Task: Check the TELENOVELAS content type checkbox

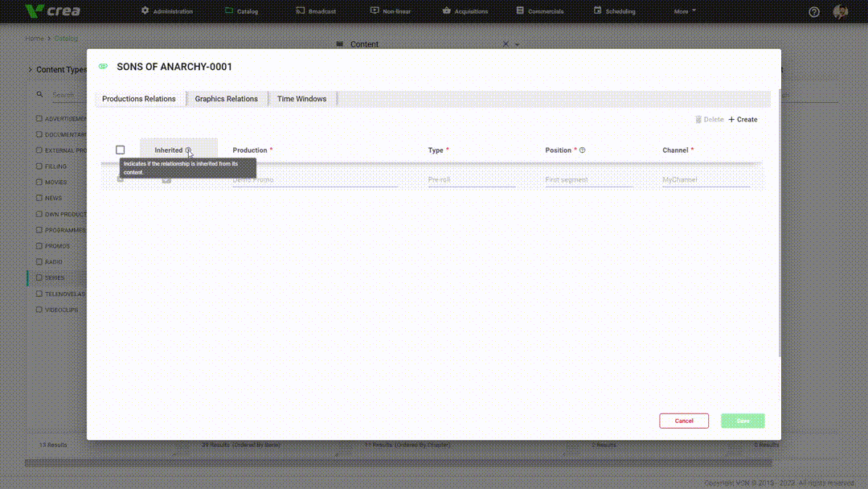Action: [x=39, y=294]
